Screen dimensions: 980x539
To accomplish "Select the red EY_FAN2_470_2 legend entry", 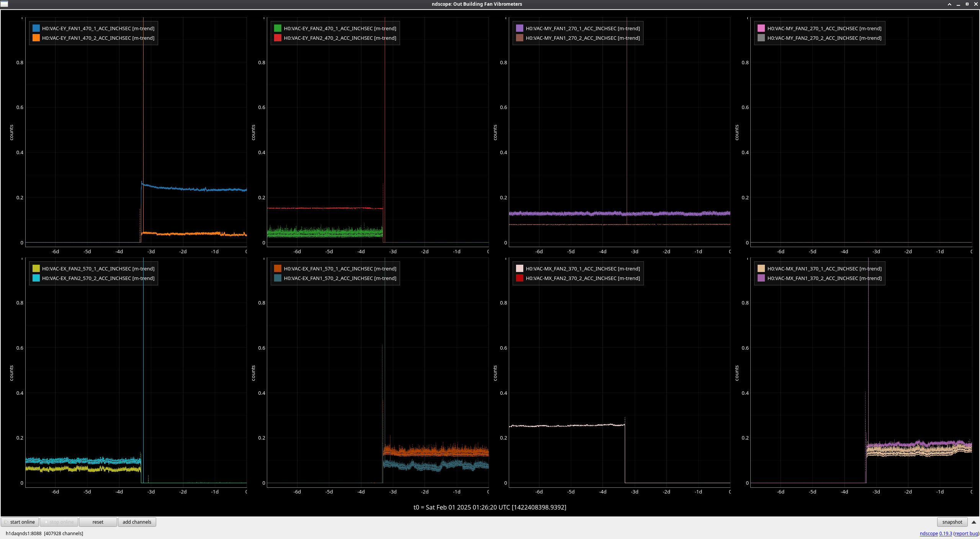I will (340, 38).
